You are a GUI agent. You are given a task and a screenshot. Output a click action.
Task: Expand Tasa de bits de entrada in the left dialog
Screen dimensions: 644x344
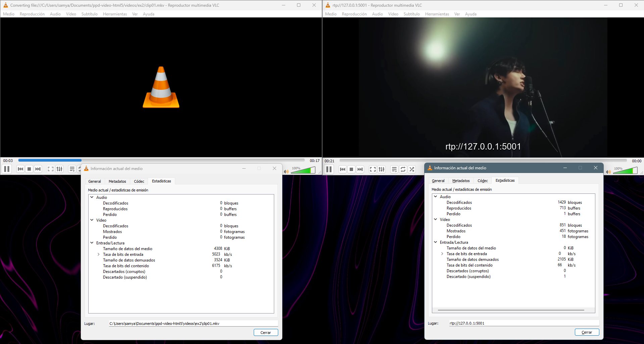point(98,254)
